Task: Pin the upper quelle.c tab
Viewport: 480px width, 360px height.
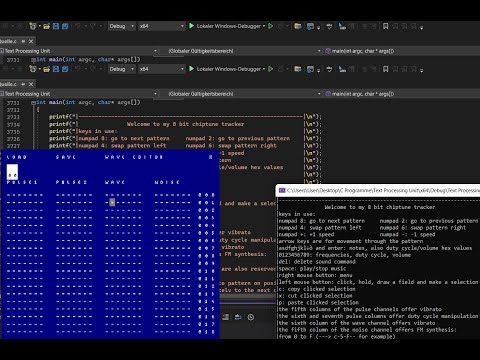Action: (23, 41)
